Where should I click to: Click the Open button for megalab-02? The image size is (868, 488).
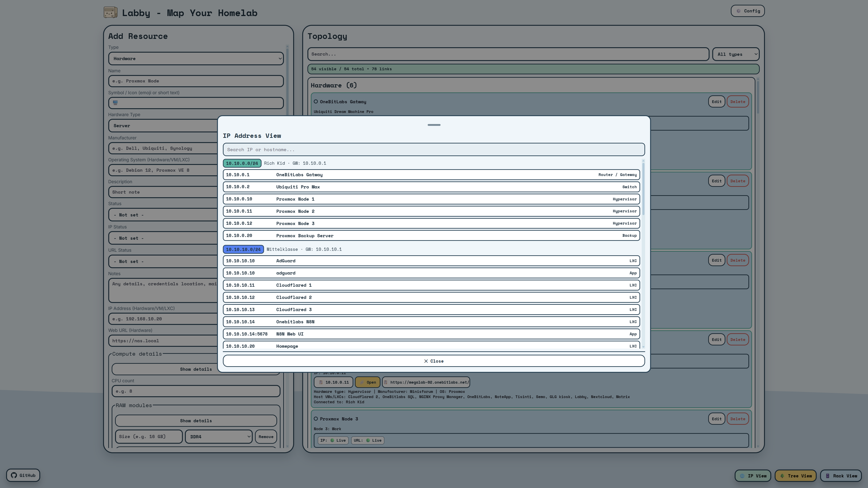(x=367, y=382)
